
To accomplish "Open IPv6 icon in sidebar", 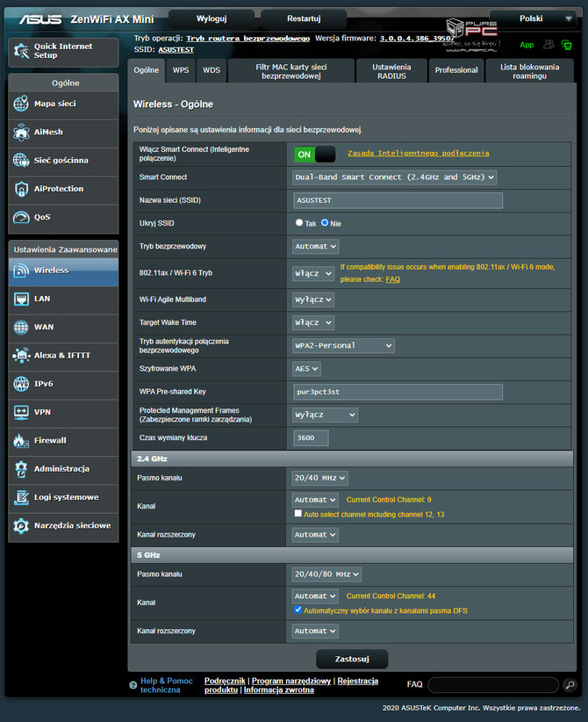I will [x=21, y=384].
